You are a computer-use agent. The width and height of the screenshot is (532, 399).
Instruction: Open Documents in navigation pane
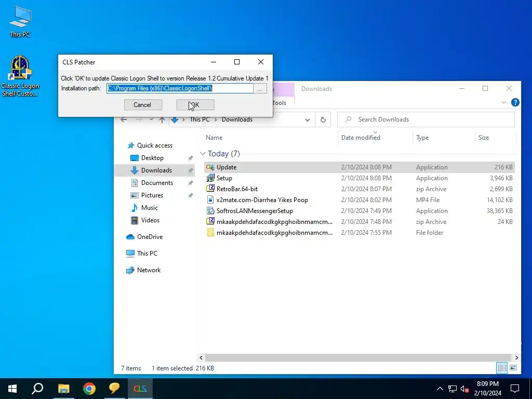(157, 183)
